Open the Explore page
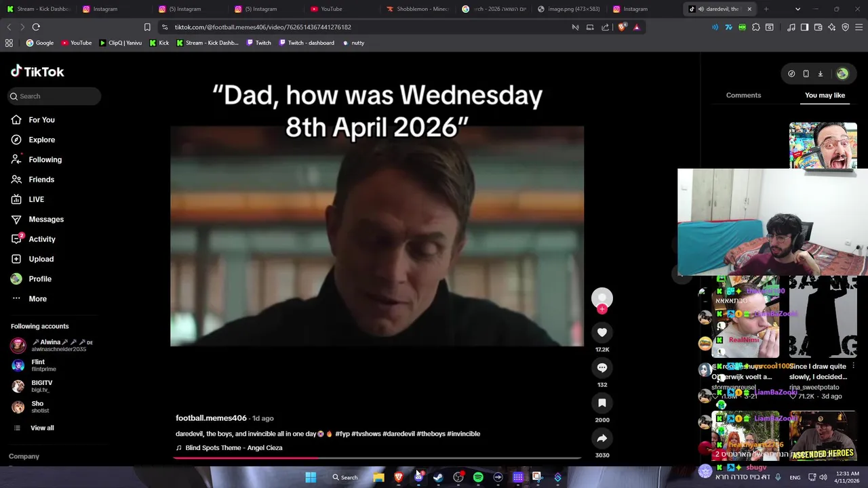This screenshot has height=488, width=868. click(x=33, y=140)
